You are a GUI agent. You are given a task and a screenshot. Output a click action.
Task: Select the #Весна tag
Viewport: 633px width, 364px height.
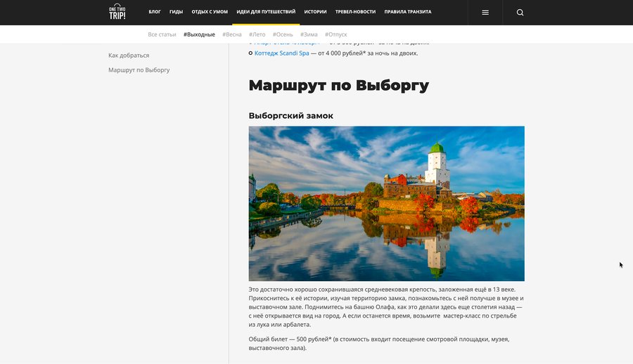[231, 34]
